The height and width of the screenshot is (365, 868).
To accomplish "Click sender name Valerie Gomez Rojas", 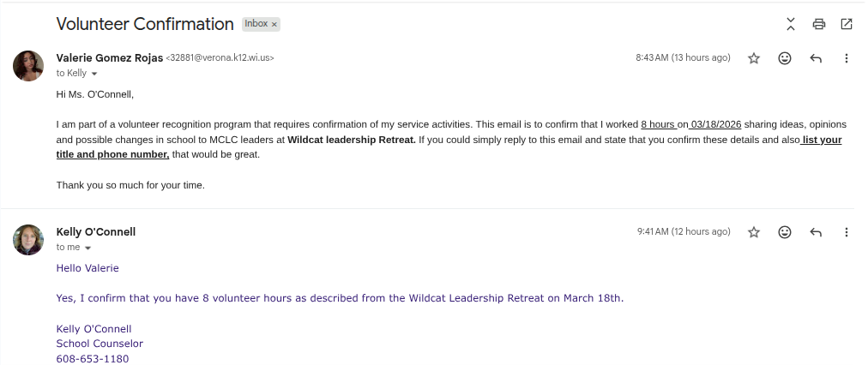I will pyautogui.click(x=109, y=57).
